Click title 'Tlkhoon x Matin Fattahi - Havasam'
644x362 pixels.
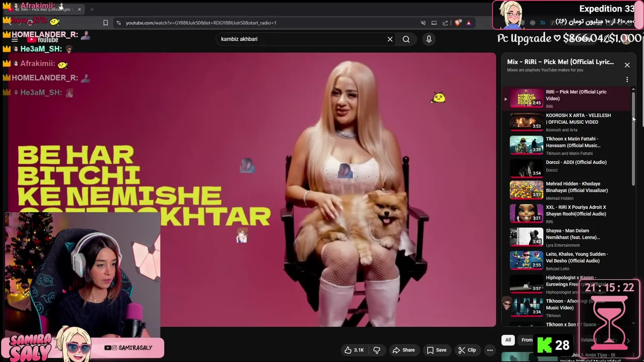pos(573,142)
